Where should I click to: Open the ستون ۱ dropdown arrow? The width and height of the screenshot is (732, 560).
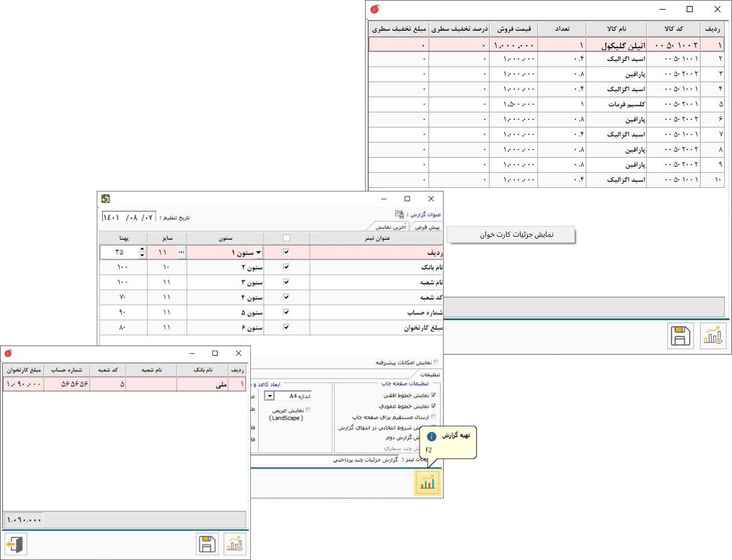(258, 252)
